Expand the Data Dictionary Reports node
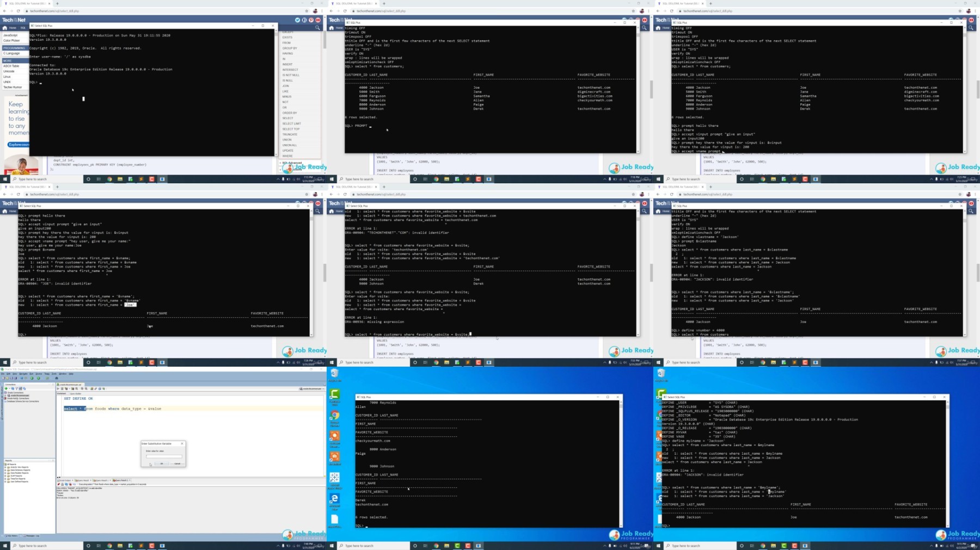 tap(5, 470)
